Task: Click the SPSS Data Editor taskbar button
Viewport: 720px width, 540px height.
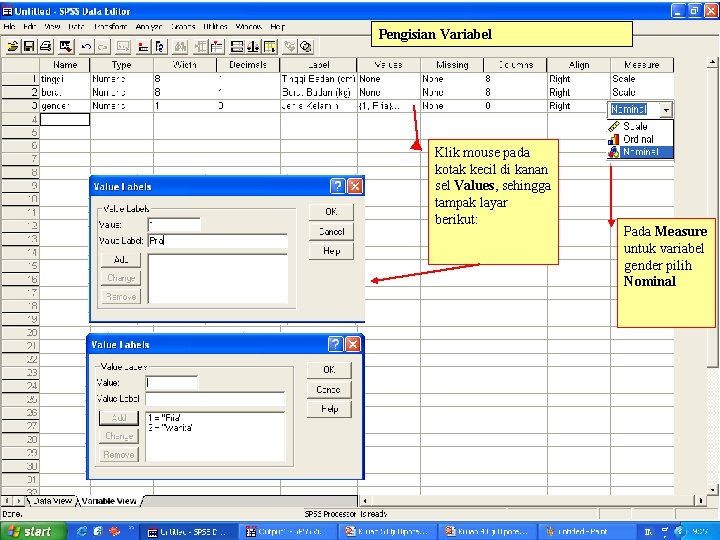Action: (x=188, y=532)
